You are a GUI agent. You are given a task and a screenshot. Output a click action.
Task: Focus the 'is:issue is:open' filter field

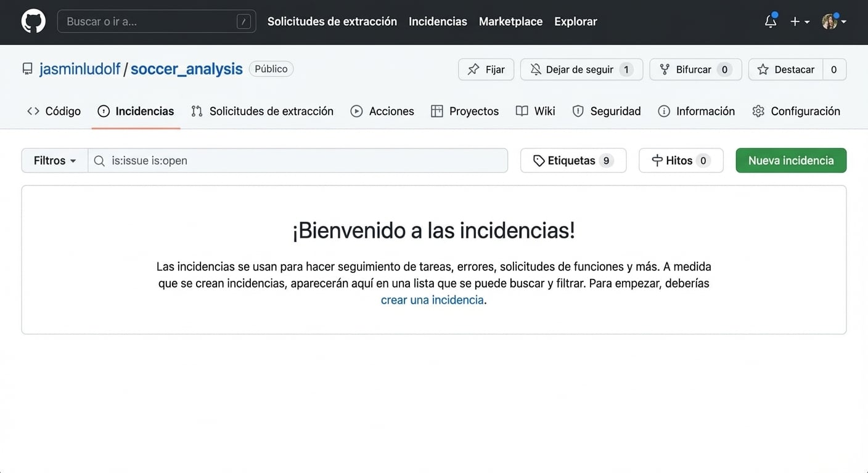pos(298,161)
